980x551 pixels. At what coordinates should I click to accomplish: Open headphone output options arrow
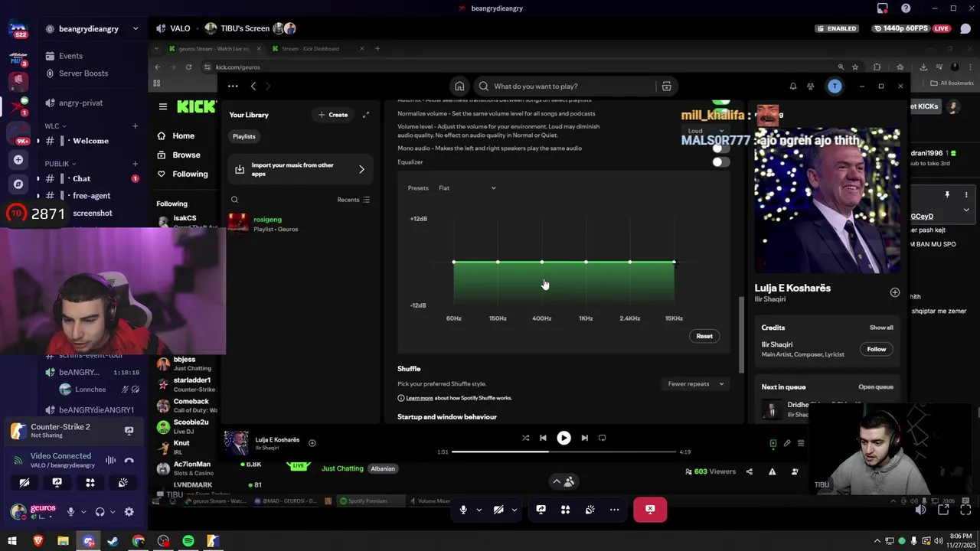[112, 512]
